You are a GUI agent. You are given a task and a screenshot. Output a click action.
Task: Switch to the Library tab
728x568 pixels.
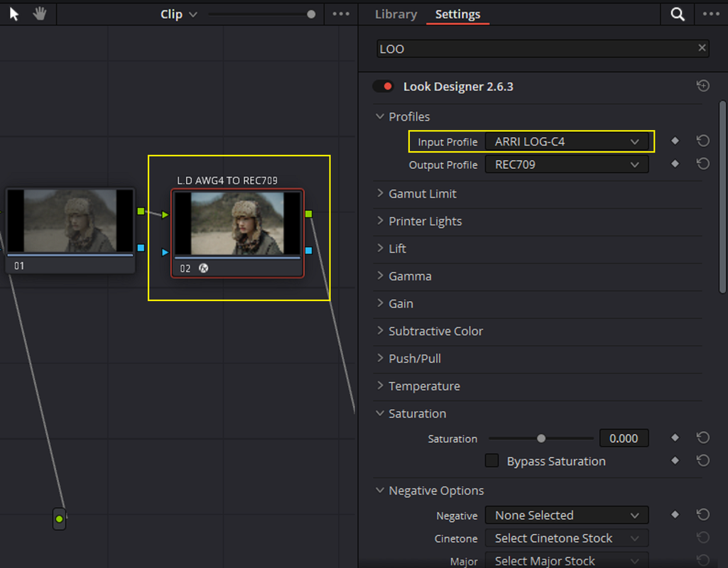(396, 14)
